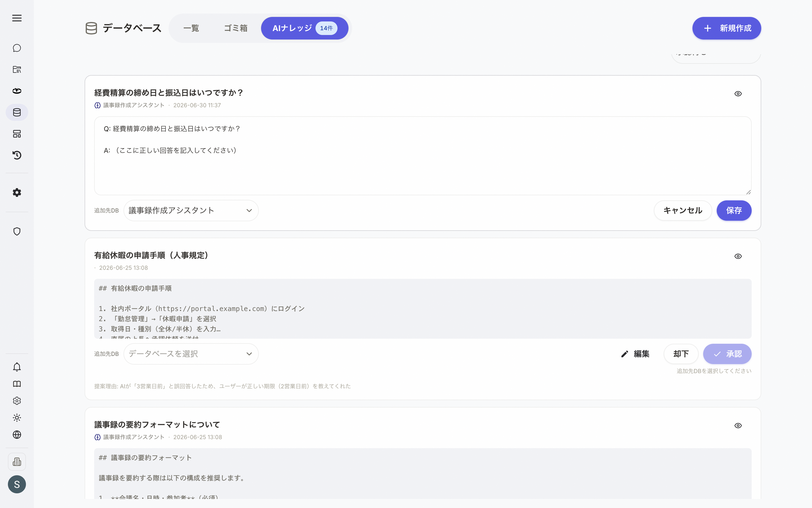This screenshot has height=508, width=812.
Task: Open the book documentation icon
Action: click(x=17, y=384)
